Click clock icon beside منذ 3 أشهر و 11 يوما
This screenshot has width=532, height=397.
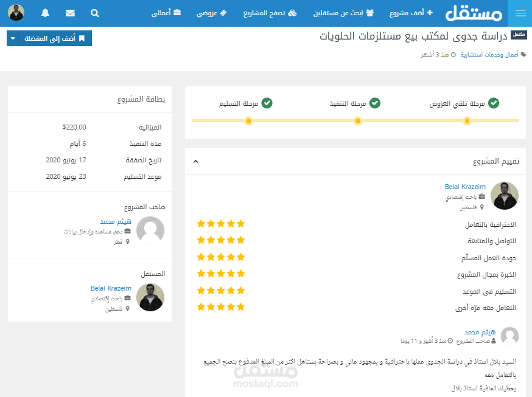450,341
